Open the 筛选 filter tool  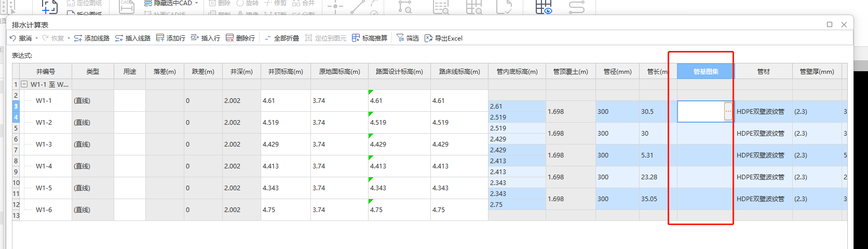click(408, 38)
